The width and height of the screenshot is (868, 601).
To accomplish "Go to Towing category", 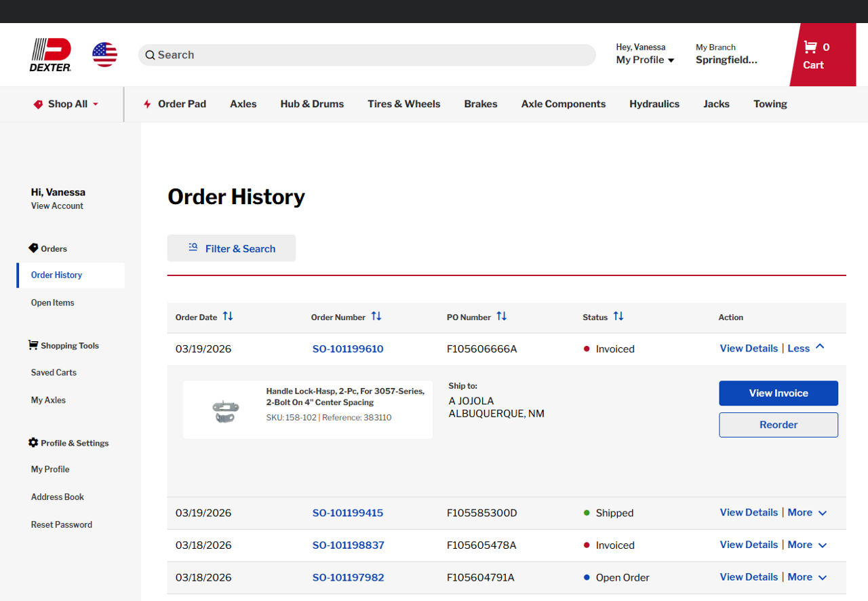I will pos(770,104).
